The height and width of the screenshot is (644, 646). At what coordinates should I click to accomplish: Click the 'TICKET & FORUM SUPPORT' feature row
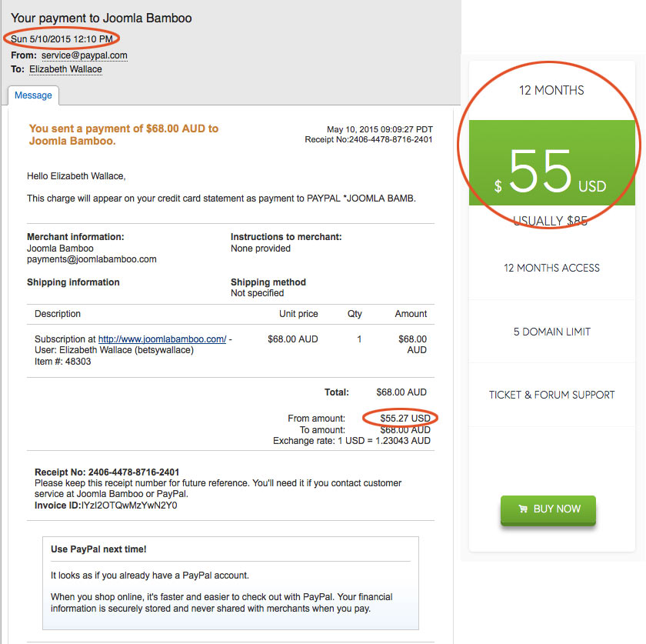pos(551,395)
